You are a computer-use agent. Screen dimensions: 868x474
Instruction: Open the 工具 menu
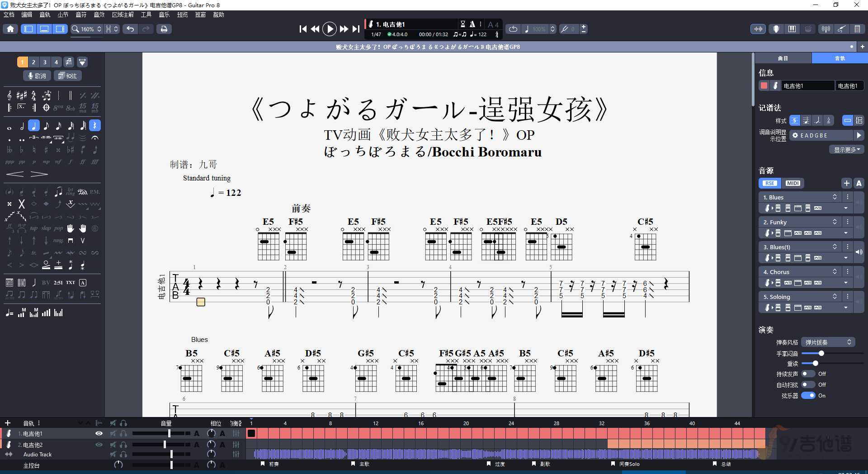coord(146,14)
